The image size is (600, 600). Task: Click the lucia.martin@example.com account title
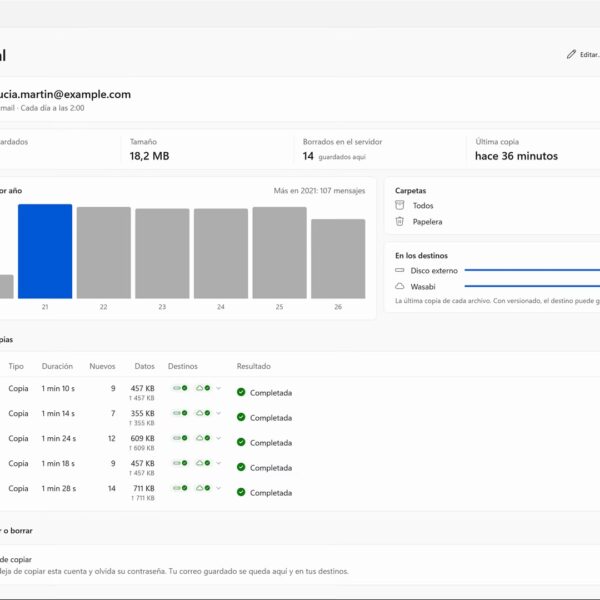click(x=65, y=94)
